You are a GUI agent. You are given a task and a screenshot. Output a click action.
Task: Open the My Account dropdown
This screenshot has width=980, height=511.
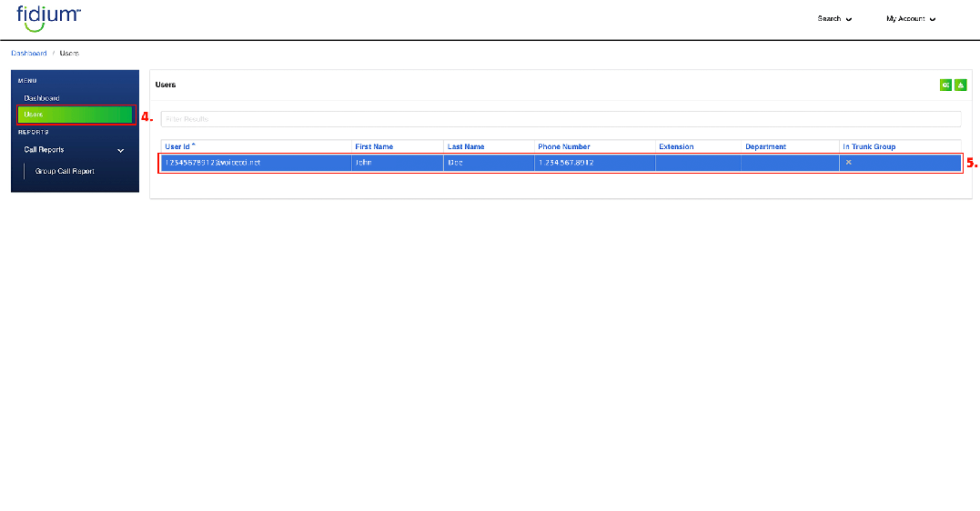coord(910,19)
